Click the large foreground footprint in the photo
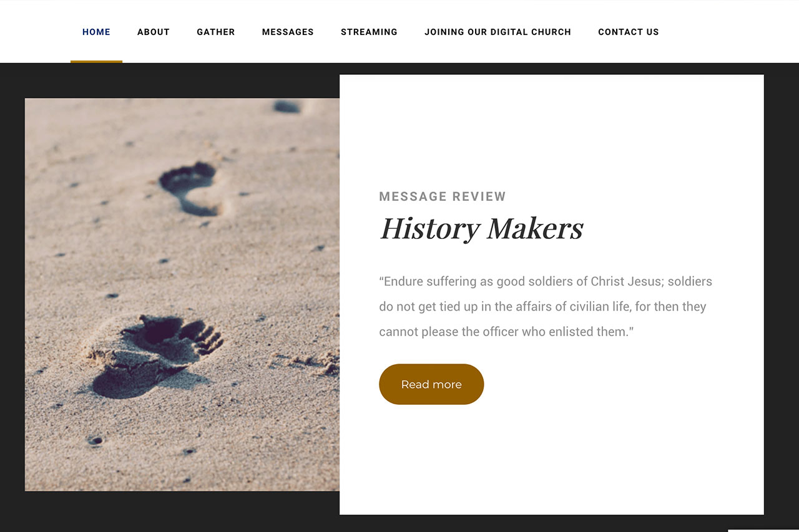The height and width of the screenshot is (532, 799). (156, 355)
